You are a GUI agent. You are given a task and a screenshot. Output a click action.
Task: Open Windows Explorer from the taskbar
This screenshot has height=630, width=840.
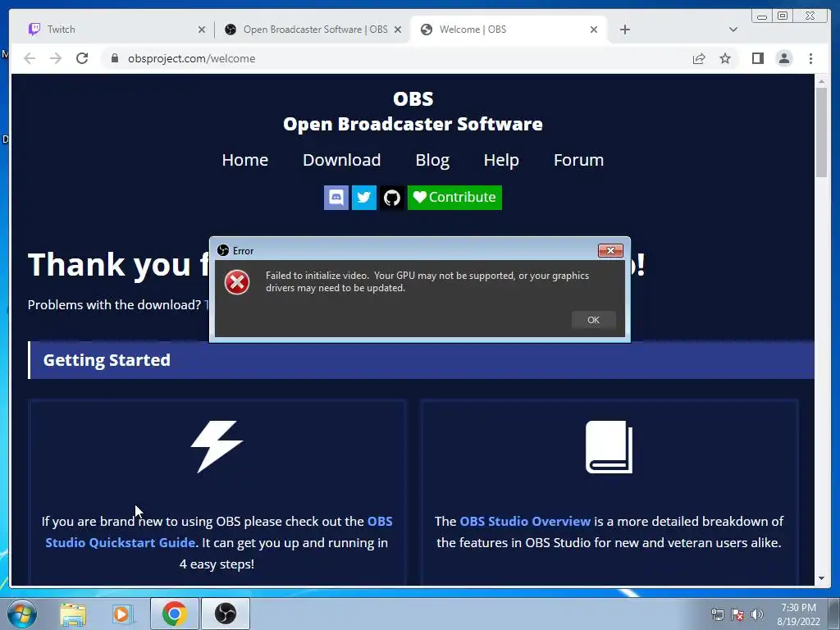[x=73, y=614]
